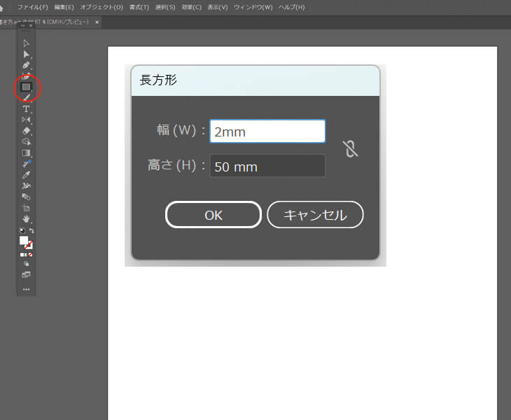511x420 pixels.
Task: Select the Reflect tool
Action: click(x=26, y=120)
